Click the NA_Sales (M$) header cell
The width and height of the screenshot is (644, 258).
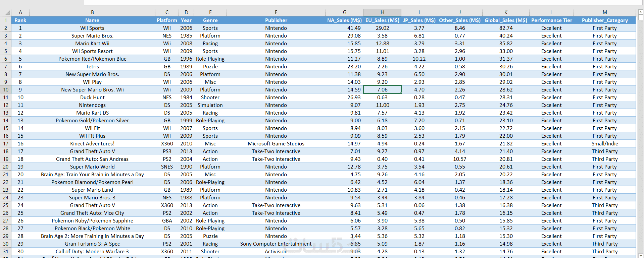click(x=344, y=20)
